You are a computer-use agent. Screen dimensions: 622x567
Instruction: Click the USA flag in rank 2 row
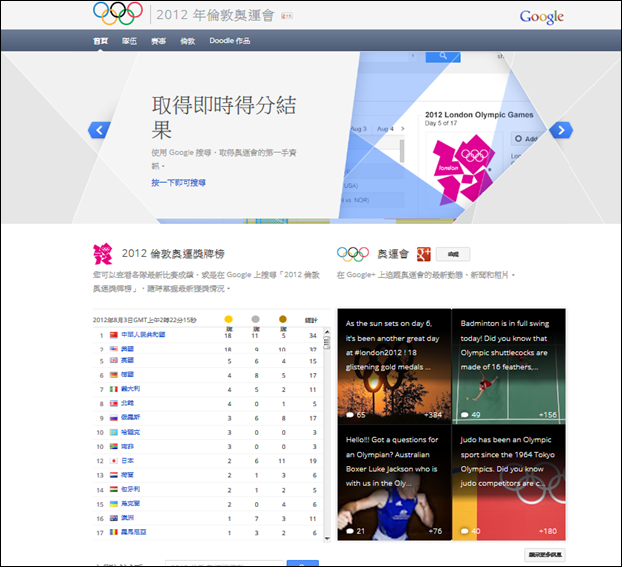pos(114,349)
